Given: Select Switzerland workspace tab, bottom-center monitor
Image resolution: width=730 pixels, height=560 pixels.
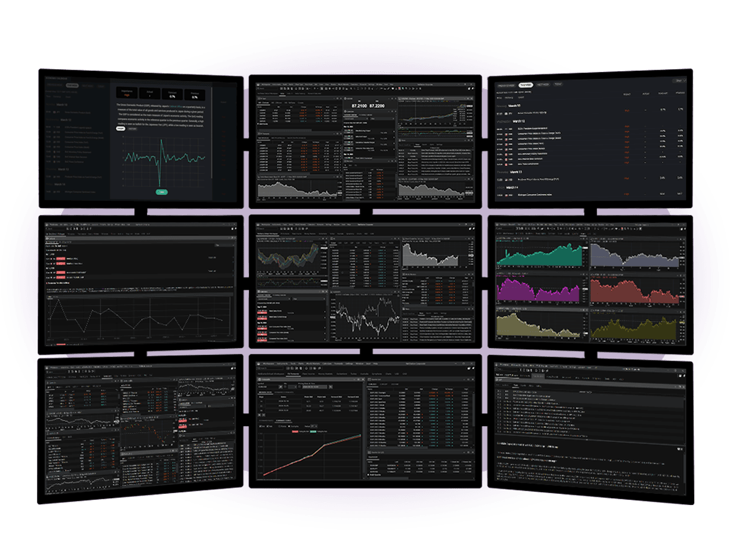Looking at the screenshot, I should point(342,374).
